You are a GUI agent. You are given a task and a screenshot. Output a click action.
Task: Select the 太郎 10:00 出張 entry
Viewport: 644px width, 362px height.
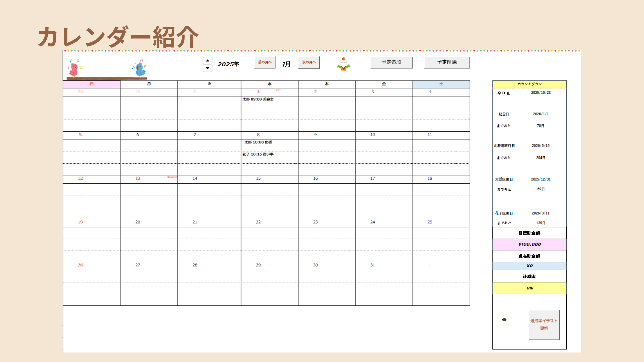pyautogui.click(x=258, y=142)
